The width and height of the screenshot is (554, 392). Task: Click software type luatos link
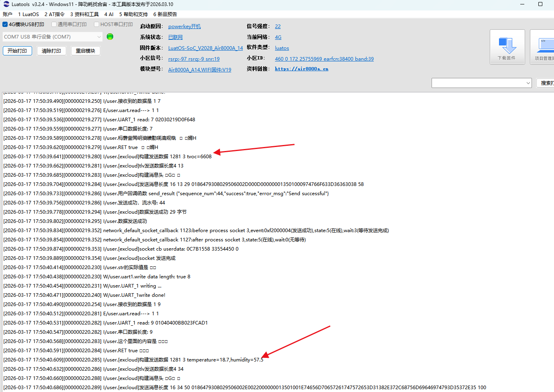pyautogui.click(x=282, y=48)
